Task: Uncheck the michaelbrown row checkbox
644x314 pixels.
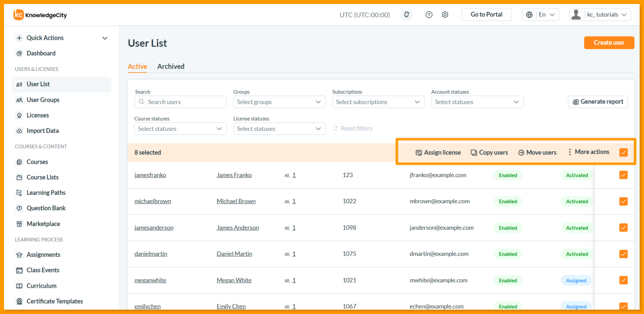Action: pos(624,201)
